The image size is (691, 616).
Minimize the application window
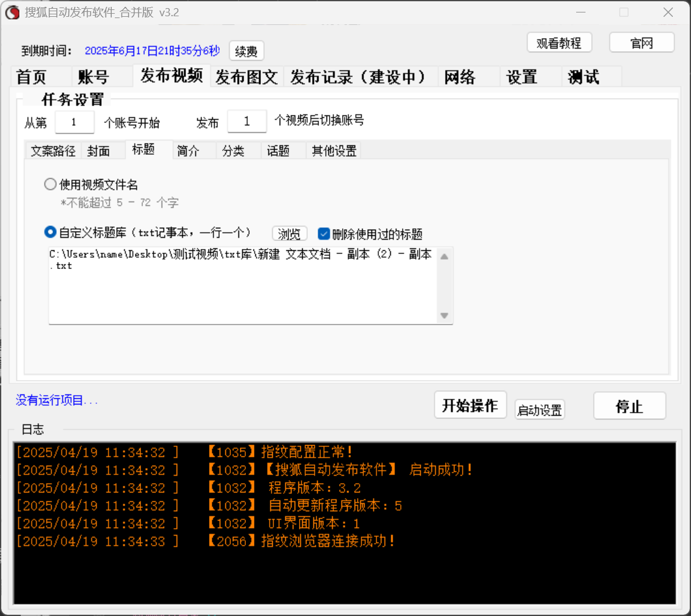[x=581, y=12]
